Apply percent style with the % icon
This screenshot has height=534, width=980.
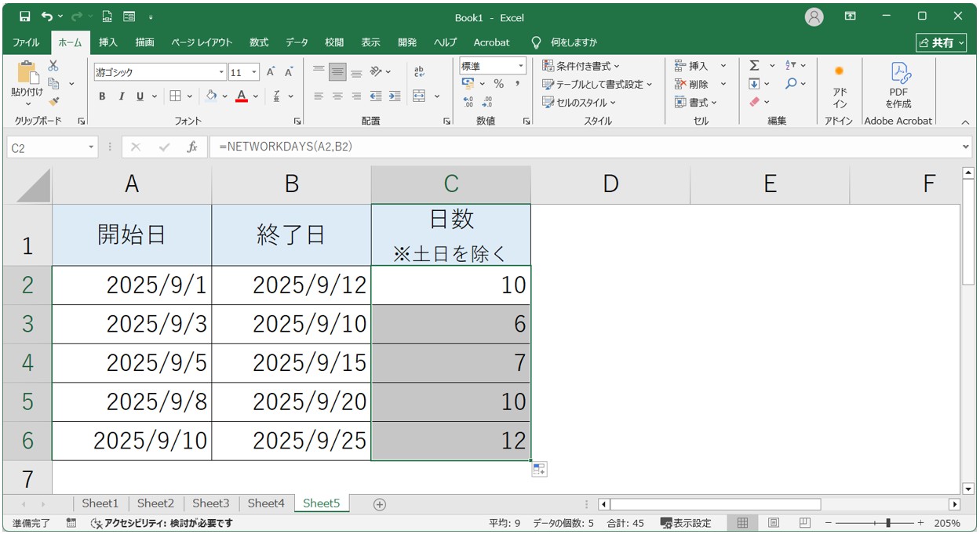(498, 84)
